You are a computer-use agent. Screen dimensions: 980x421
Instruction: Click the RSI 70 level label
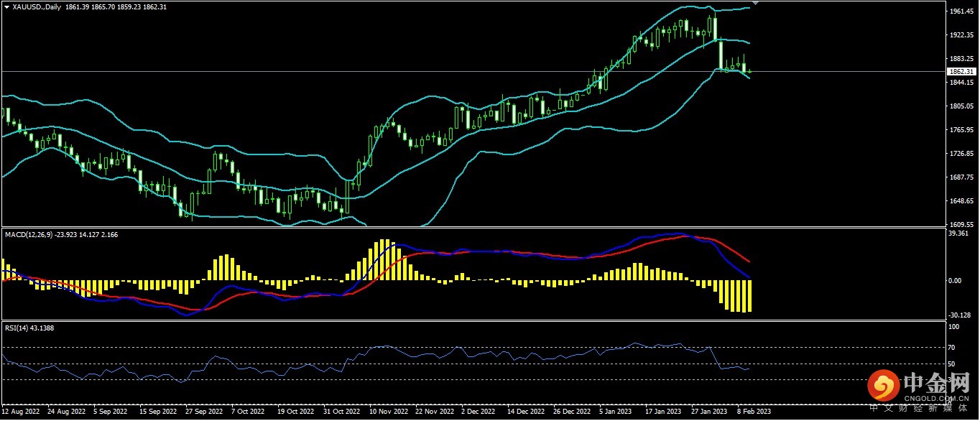point(953,348)
